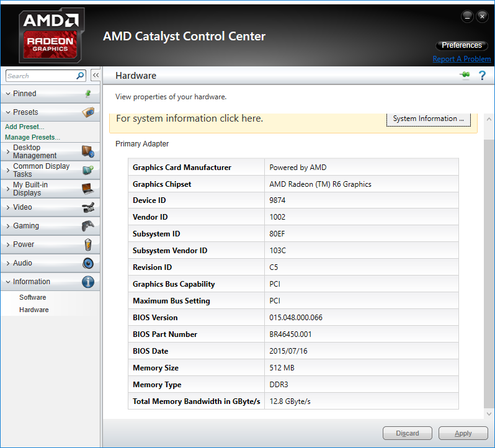This screenshot has height=448, width=495.
Task: Click the Device ID value 9874
Action: tap(277, 200)
